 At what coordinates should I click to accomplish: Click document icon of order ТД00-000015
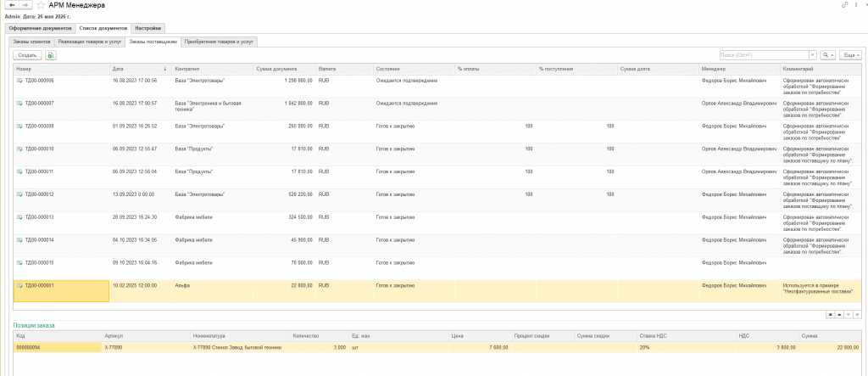click(19, 262)
